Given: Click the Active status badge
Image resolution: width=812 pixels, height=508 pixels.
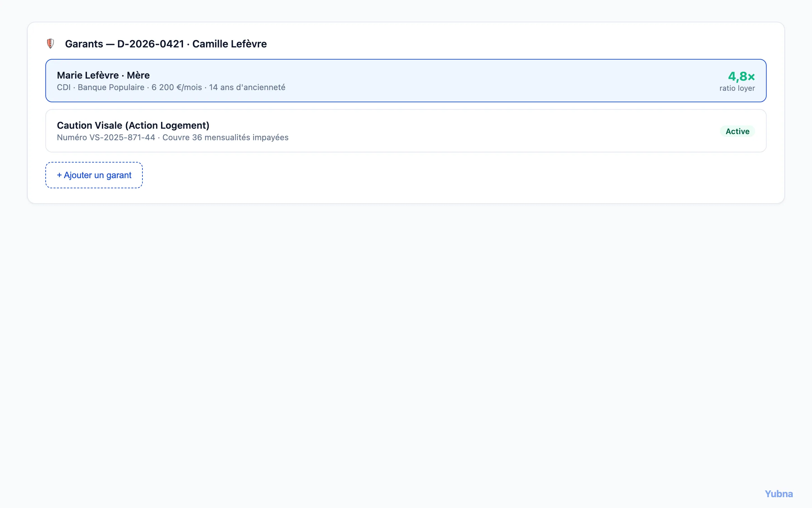Looking at the screenshot, I should point(737,131).
